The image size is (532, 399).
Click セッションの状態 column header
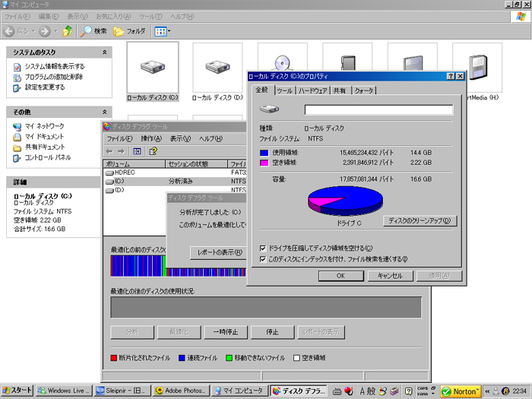tap(196, 164)
